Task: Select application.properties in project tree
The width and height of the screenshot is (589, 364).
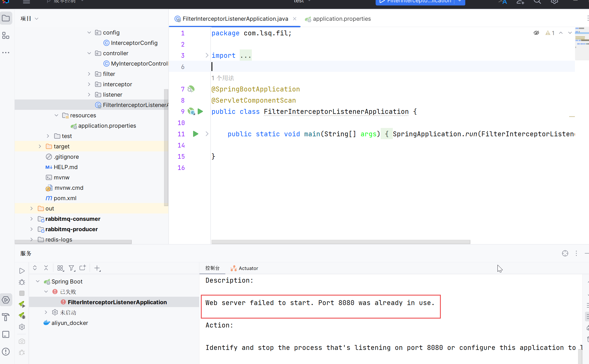Action: tap(103, 126)
